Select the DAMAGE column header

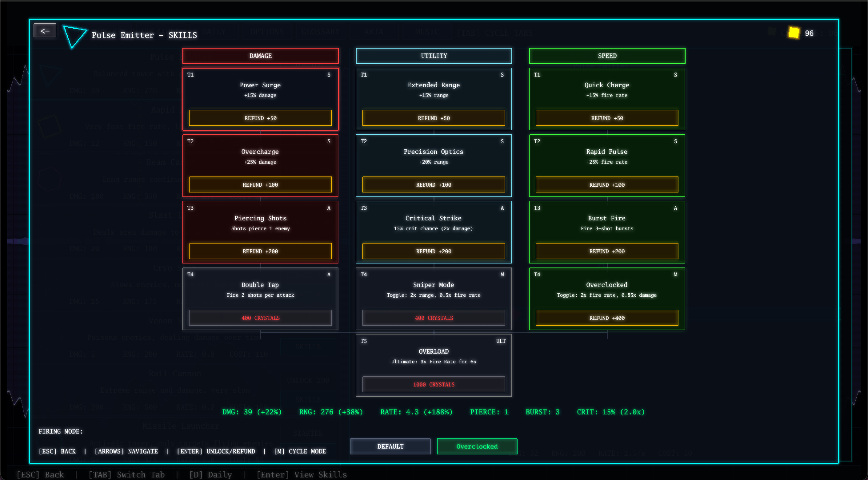coord(260,56)
